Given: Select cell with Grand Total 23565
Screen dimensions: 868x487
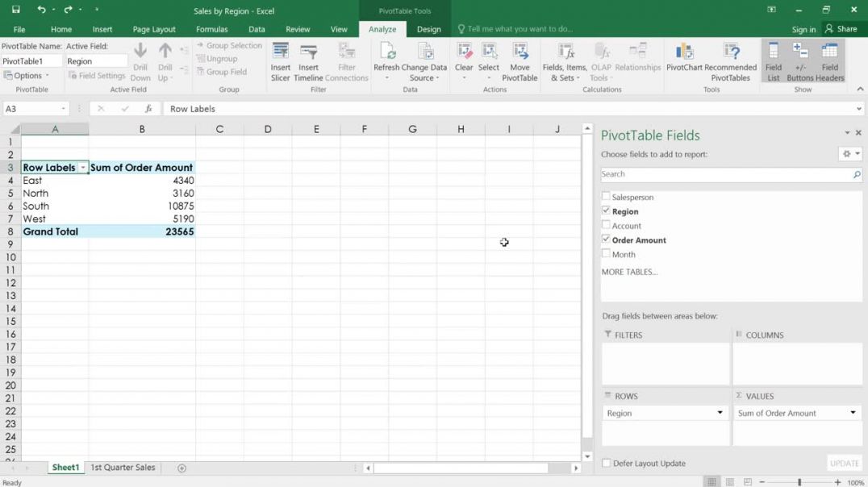Looking at the screenshot, I should (142, 232).
